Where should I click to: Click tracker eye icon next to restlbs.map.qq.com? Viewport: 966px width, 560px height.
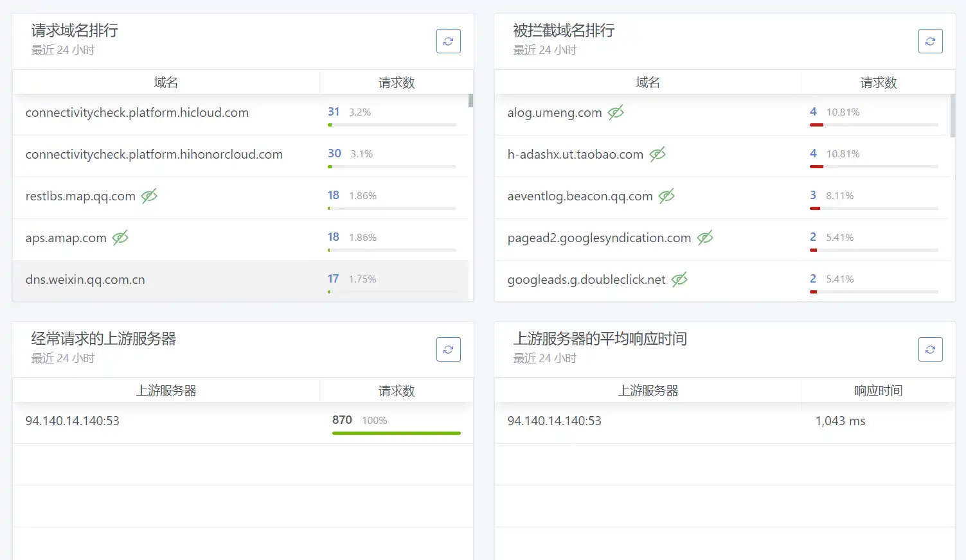coord(149,196)
